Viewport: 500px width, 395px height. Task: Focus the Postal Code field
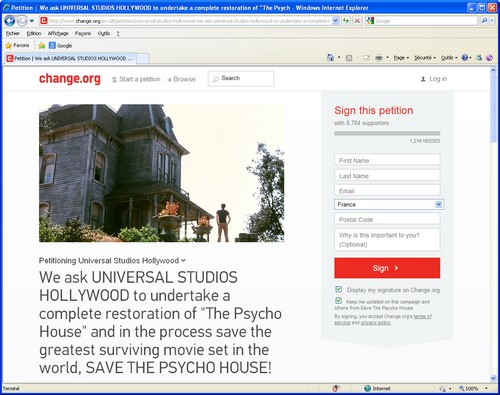point(387,219)
